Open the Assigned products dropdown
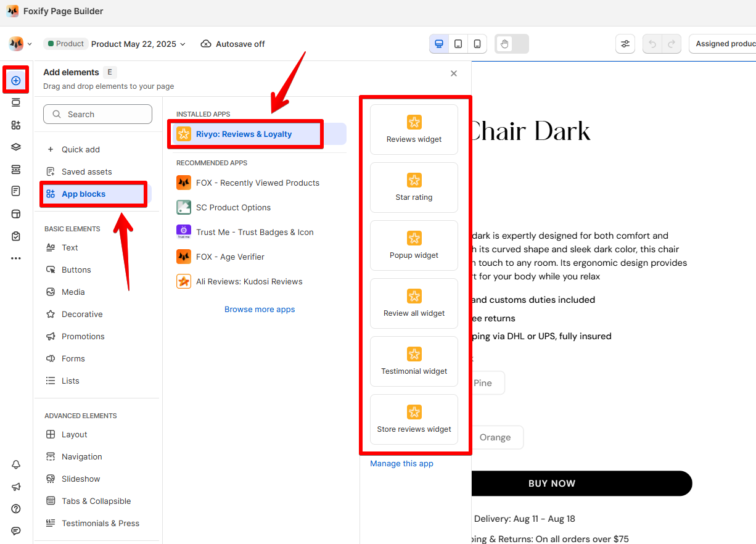Image resolution: width=756 pixels, height=544 pixels. (x=723, y=44)
